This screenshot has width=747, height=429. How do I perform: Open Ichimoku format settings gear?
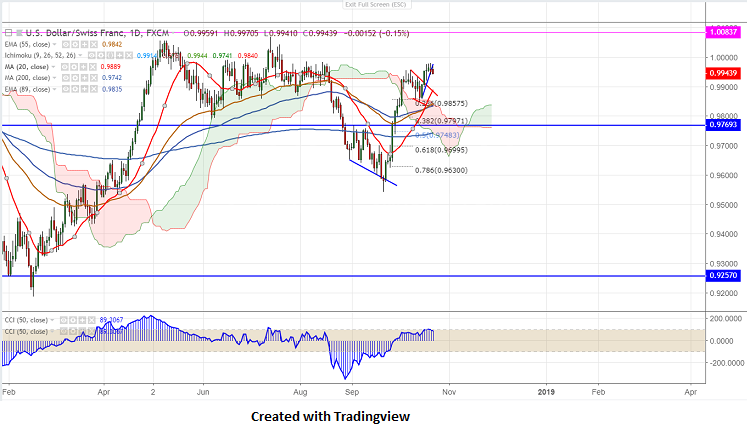(x=101, y=55)
